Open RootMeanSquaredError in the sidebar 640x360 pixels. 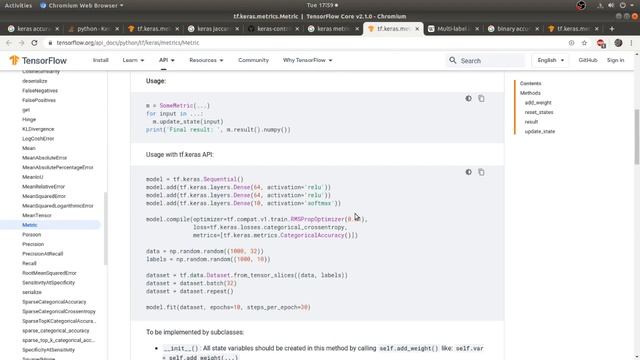[x=49, y=273]
